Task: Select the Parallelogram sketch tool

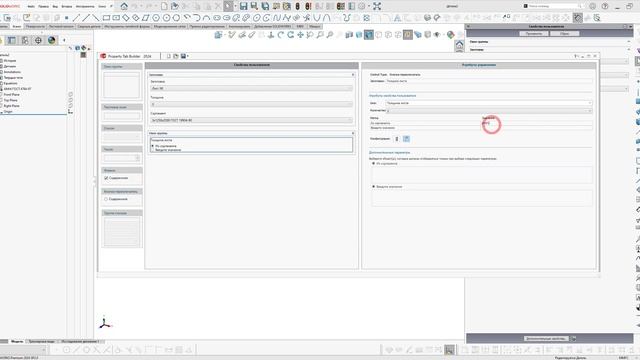Action: [146, 18]
